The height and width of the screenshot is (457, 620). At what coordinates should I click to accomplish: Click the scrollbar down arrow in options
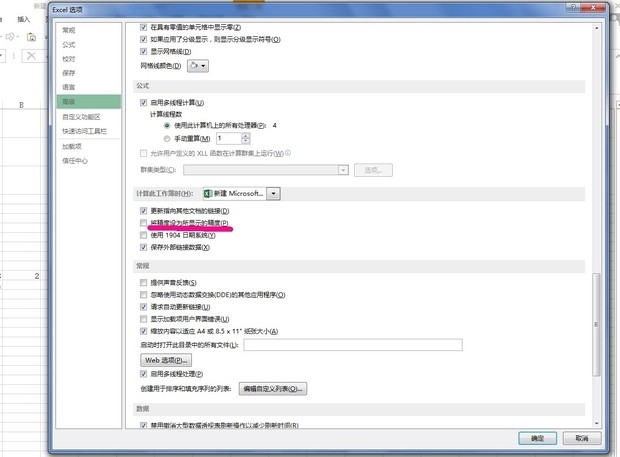[596, 424]
